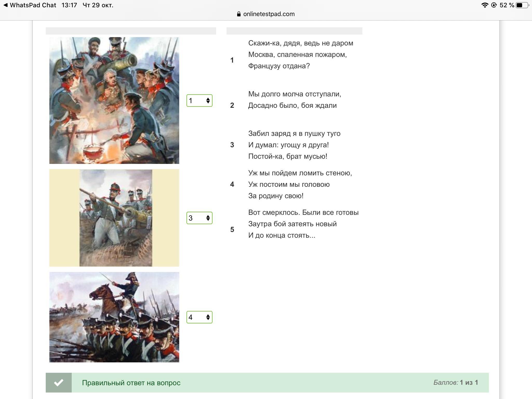Tap the back arrow to WhatsPad Chat

pyautogui.click(x=6, y=5)
